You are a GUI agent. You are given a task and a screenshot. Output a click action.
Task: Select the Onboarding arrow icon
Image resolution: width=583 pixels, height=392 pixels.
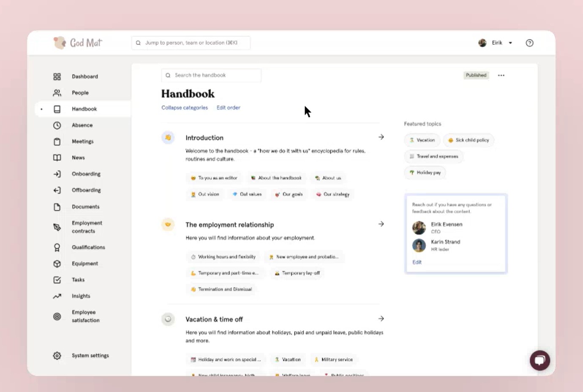pyautogui.click(x=57, y=174)
